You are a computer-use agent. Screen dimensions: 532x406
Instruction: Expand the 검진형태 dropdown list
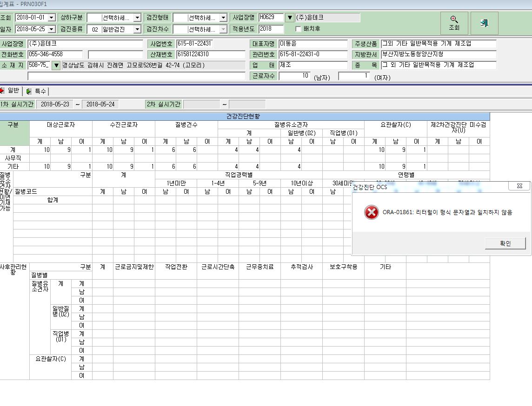coord(223,18)
